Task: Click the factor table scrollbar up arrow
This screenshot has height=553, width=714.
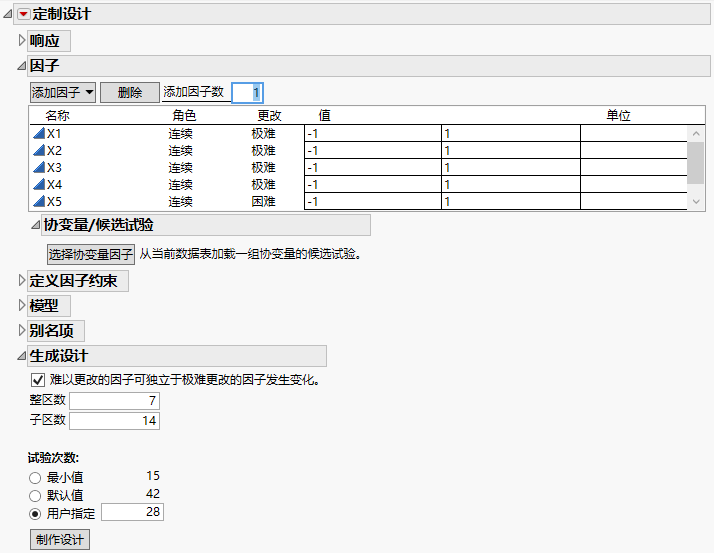Action: tap(696, 134)
